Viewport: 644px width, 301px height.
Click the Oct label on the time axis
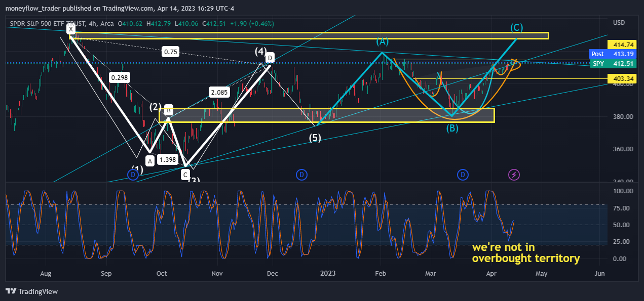coord(162,274)
